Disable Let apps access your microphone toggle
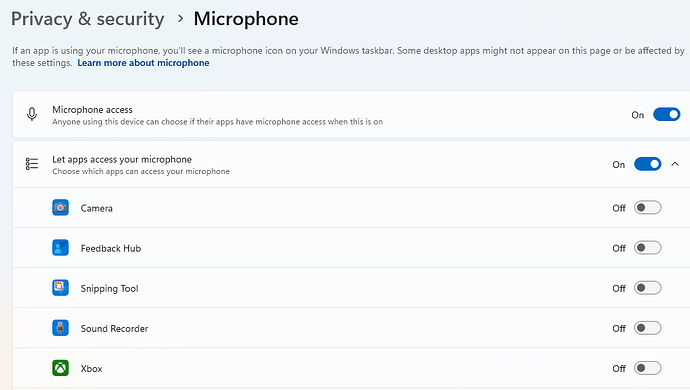The width and height of the screenshot is (690, 390). [647, 164]
